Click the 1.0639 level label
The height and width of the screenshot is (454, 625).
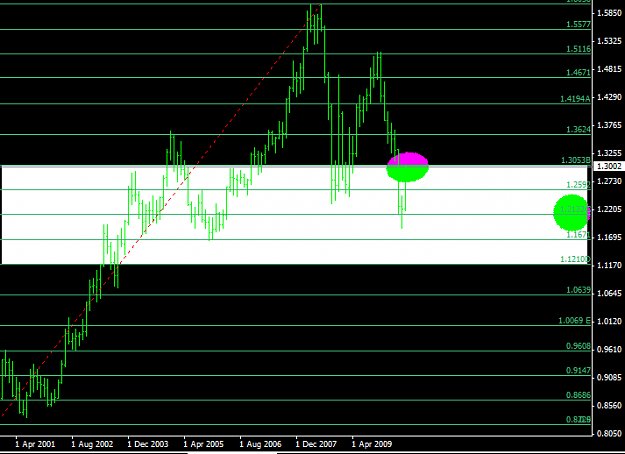tap(578, 290)
